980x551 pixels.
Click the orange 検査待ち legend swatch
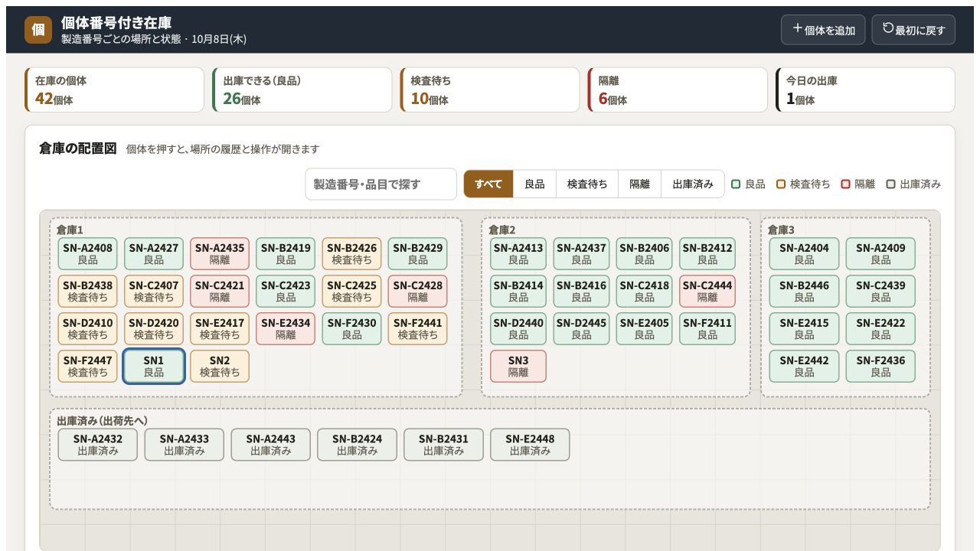[781, 184]
